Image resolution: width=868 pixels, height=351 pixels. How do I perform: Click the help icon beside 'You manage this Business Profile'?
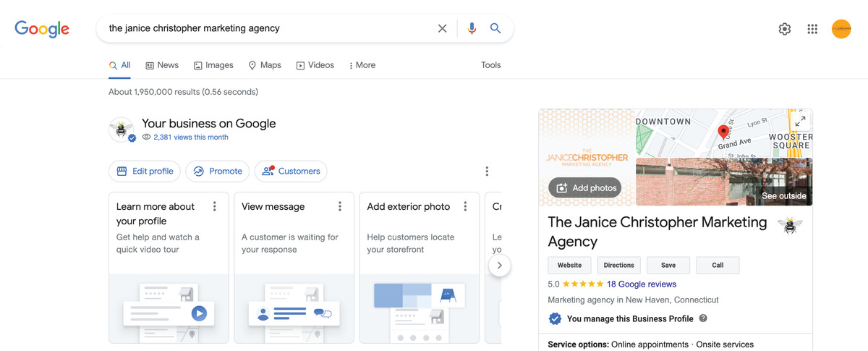point(703,318)
